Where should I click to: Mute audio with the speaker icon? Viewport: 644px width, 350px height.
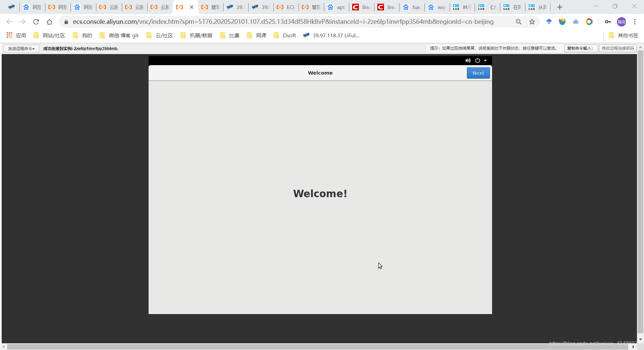pyautogui.click(x=468, y=60)
